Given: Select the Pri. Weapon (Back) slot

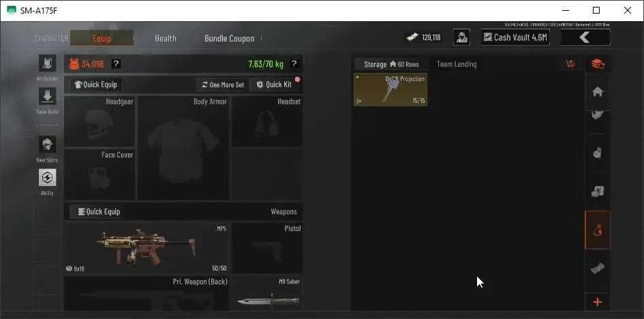Looking at the screenshot, I should (147, 294).
